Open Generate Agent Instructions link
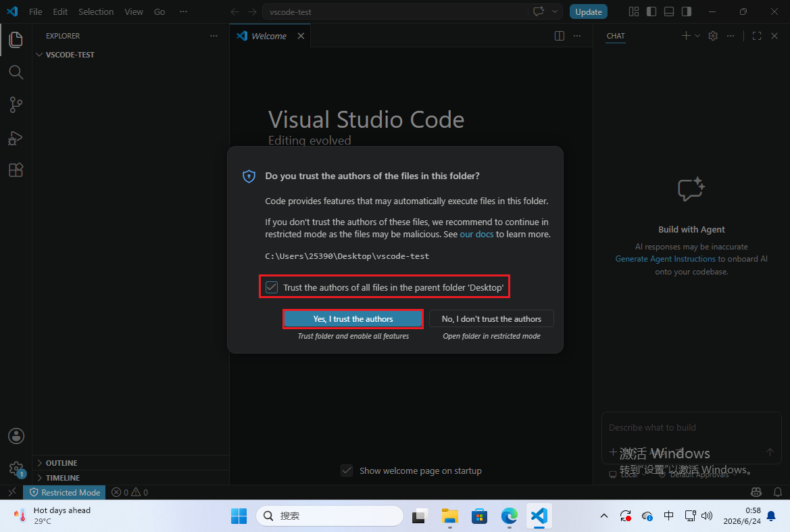The height and width of the screenshot is (532, 790). point(665,259)
